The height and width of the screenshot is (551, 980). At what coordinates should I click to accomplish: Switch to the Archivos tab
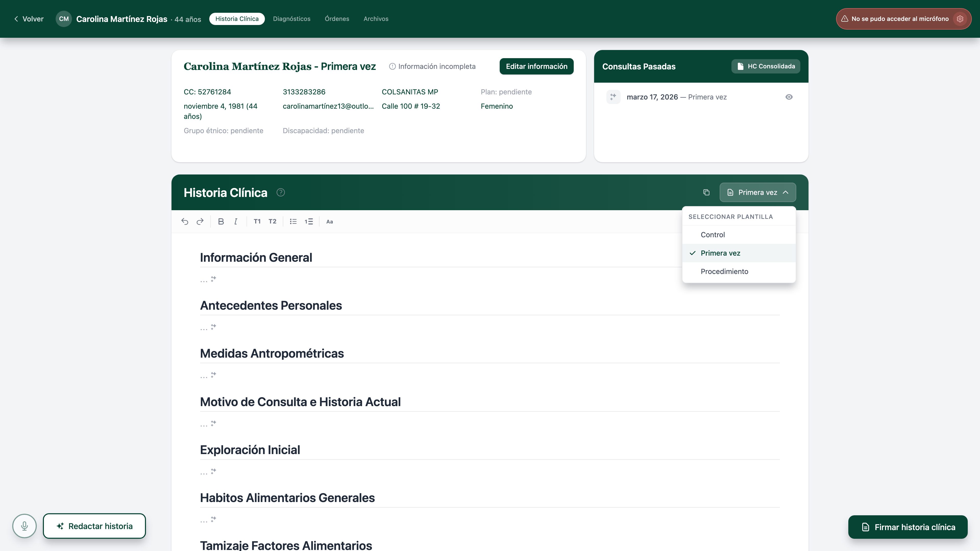click(376, 19)
